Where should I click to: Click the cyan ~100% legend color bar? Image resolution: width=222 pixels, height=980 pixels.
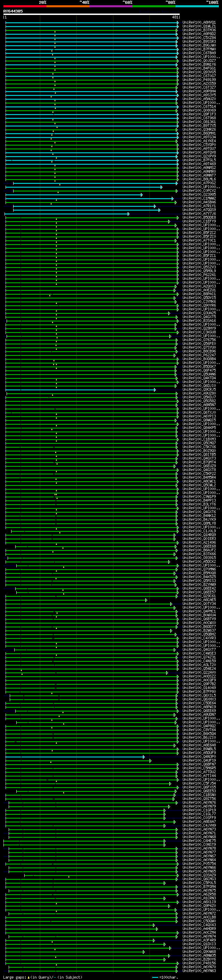197,6
